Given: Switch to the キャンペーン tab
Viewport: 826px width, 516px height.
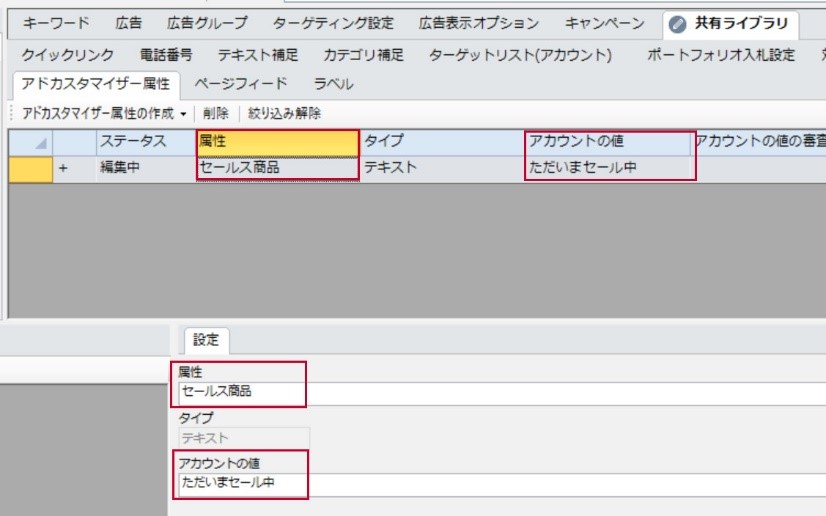Looking at the screenshot, I should click(x=604, y=24).
